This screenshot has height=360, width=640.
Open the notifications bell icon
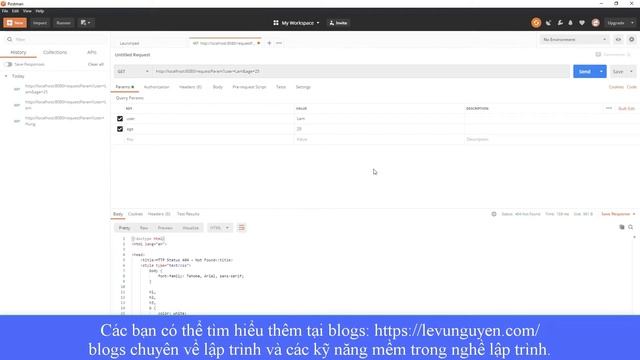[571, 23]
